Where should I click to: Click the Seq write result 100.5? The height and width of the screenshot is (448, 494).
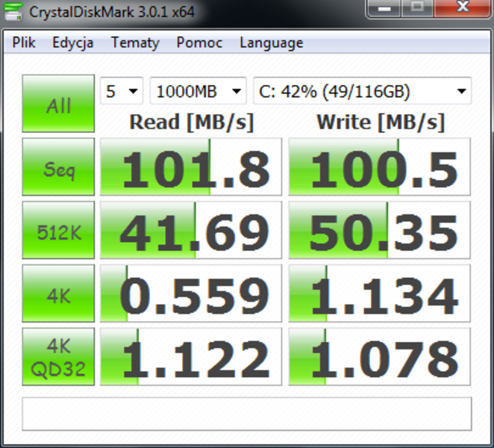click(380, 167)
